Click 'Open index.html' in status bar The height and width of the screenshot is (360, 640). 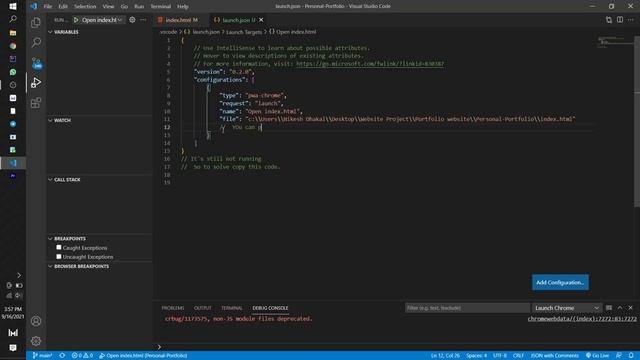(x=143, y=356)
